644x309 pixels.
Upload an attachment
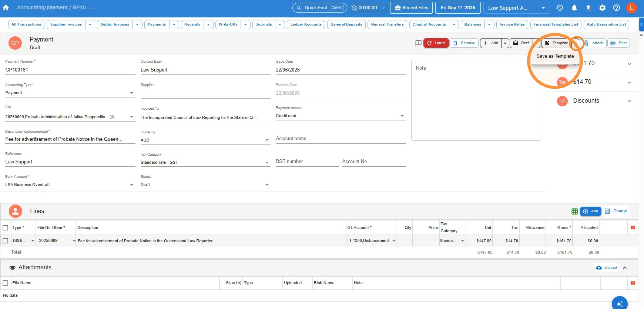tap(607, 268)
